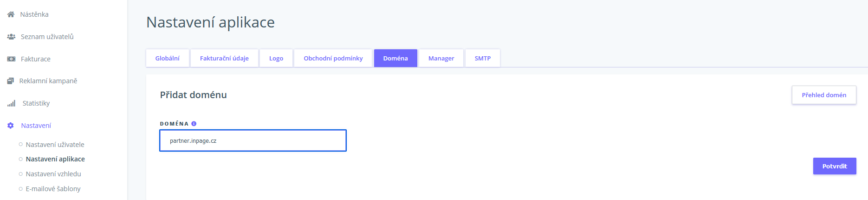Focus the Doména input field
The height and width of the screenshot is (200, 868).
coord(253,140)
